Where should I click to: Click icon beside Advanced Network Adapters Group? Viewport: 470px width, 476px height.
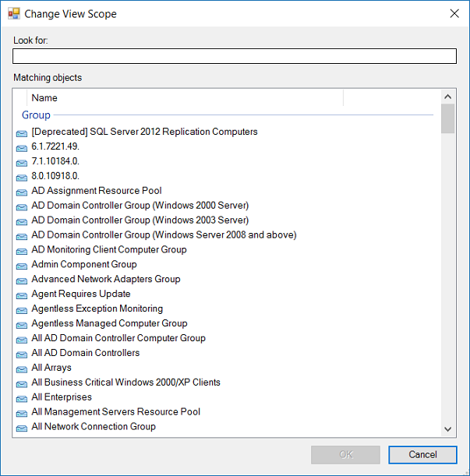point(22,280)
